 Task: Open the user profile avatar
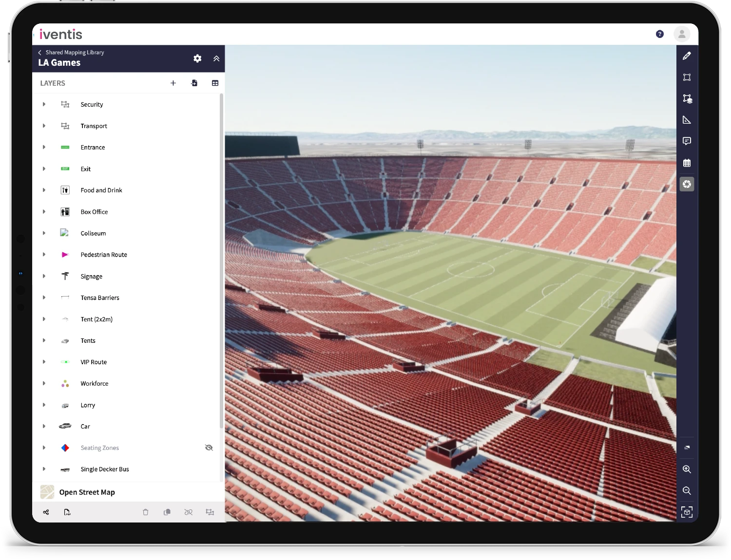[x=682, y=34]
